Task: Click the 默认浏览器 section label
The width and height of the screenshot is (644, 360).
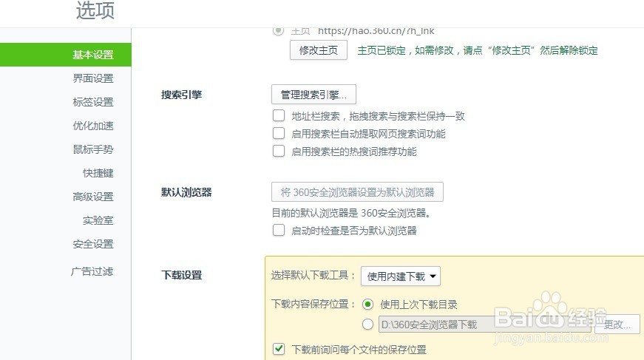Action: 186,192
